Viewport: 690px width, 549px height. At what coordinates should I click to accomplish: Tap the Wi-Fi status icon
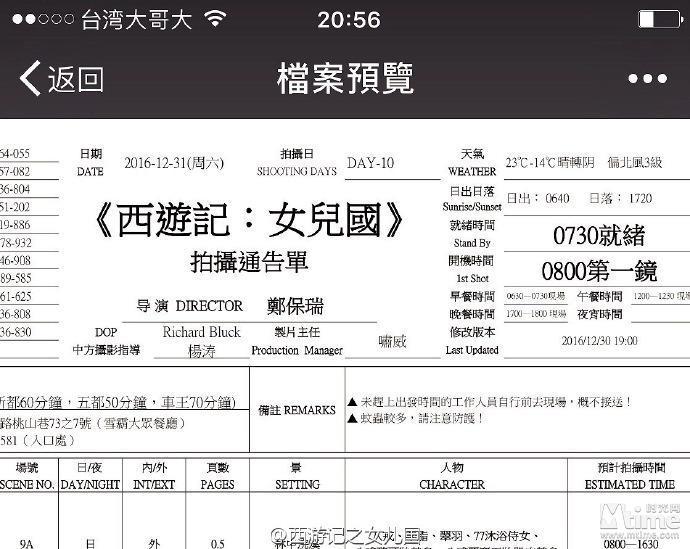click(214, 19)
